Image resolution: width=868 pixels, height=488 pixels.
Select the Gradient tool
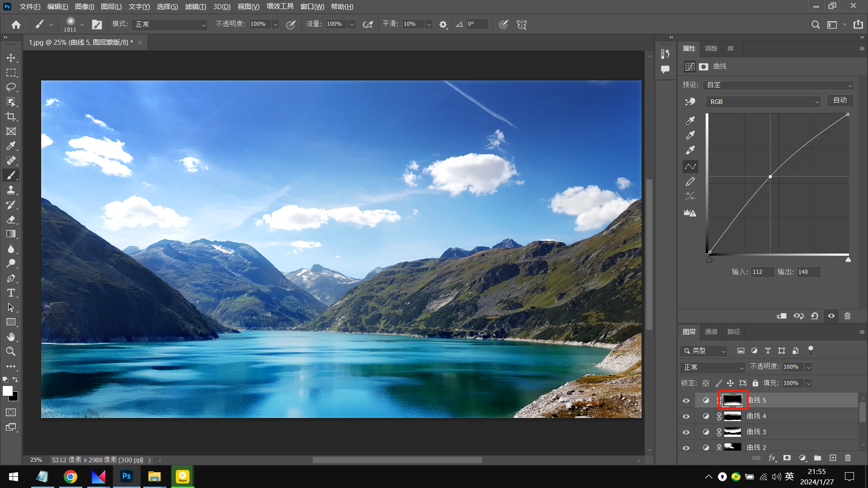[11, 234]
